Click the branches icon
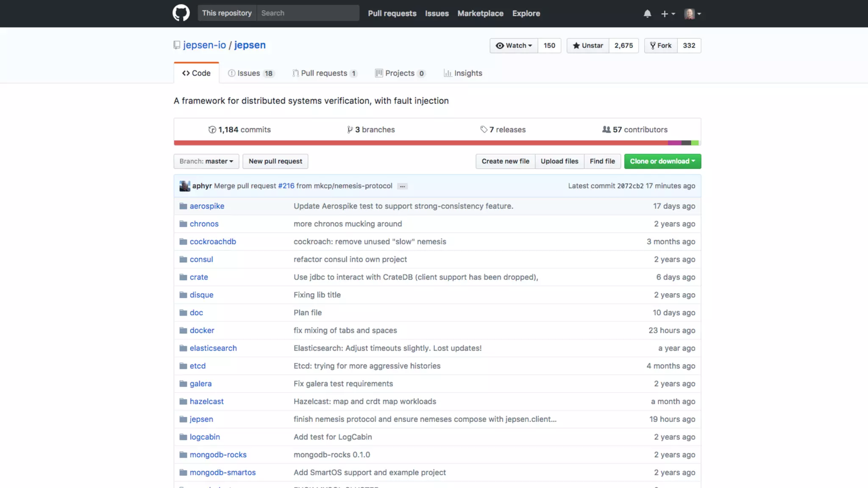The width and height of the screenshot is (868, 488). point(350,130)
